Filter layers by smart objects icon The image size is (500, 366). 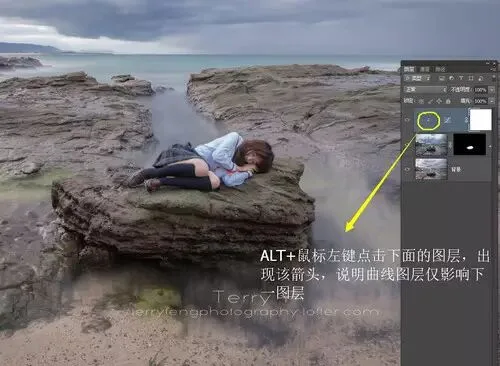click(480, 78)
